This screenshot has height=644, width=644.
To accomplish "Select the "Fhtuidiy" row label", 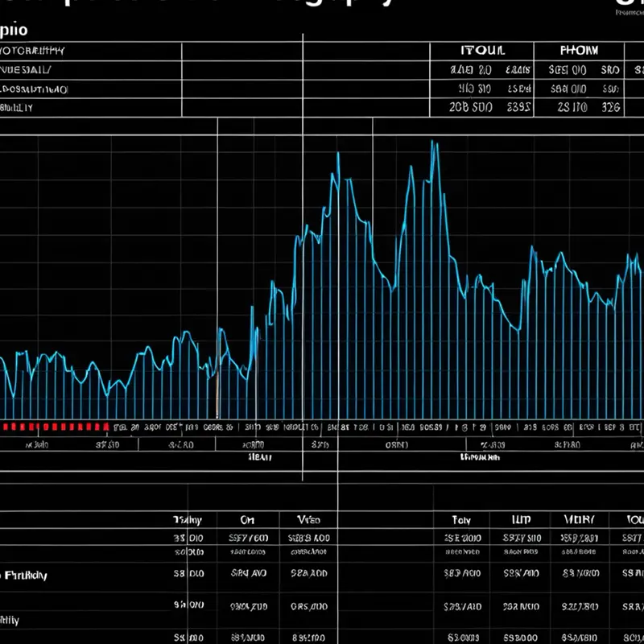I will point(26,575).
